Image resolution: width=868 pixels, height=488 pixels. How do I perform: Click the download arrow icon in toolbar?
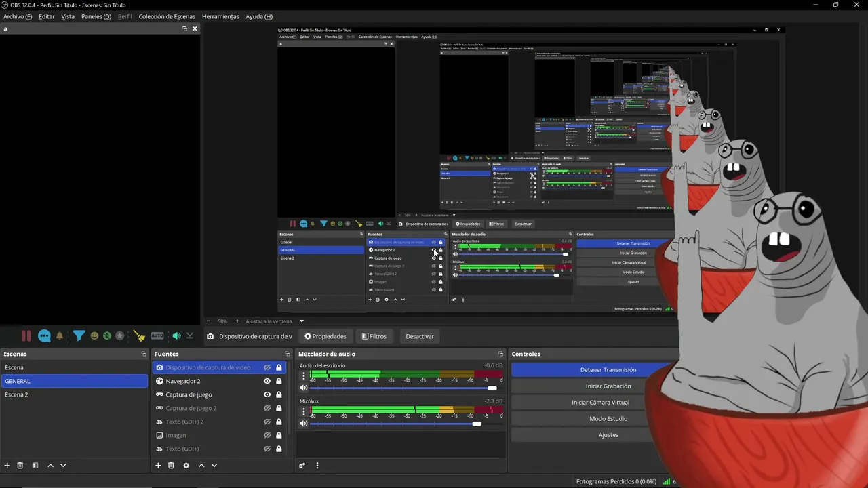pyautogui.click(x=190, y=336)
